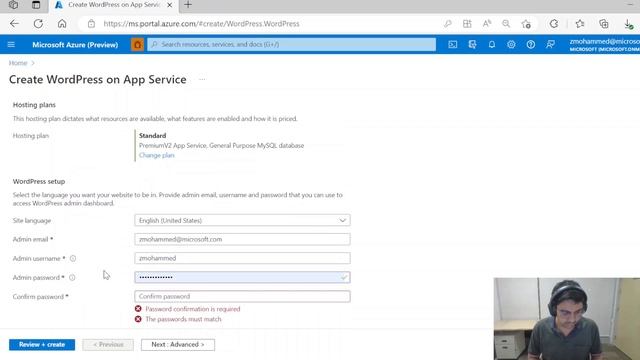
Task: Click the 'Standard' hosting plan text
Action: [x=152, y=136]
